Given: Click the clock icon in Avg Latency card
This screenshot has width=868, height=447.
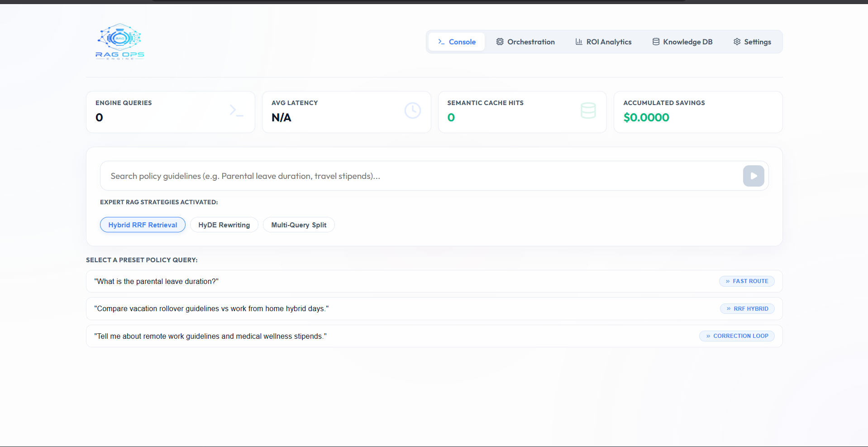Looking at the screenshot, I should (413, 111).
